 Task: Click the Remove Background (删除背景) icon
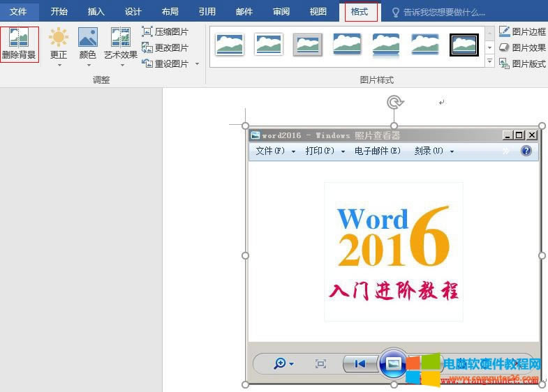point(19,38)
